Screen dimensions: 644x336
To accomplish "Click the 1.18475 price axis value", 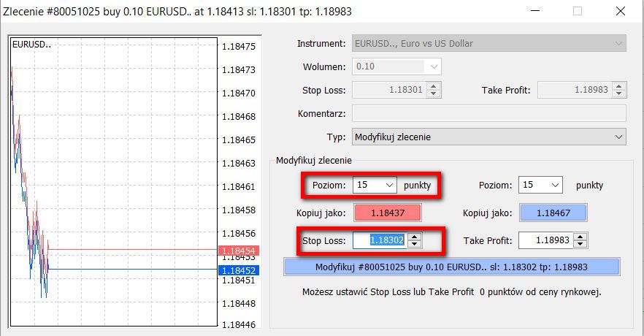I will coord(239,47).
